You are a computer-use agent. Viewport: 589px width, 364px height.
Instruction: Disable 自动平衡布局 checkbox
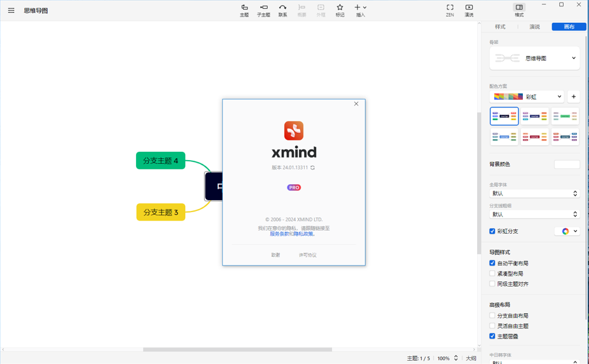click(x=492, y=263)
